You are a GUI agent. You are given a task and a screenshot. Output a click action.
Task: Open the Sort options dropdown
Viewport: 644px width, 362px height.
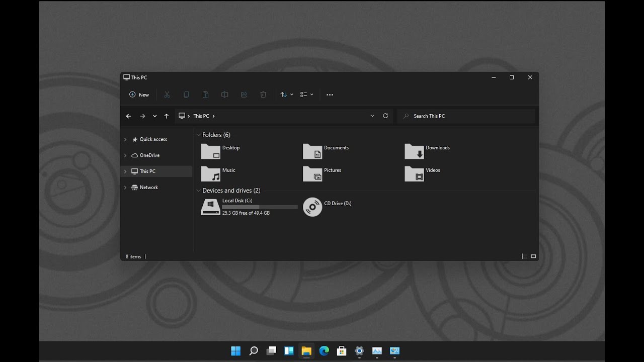(x=286, y=95)
